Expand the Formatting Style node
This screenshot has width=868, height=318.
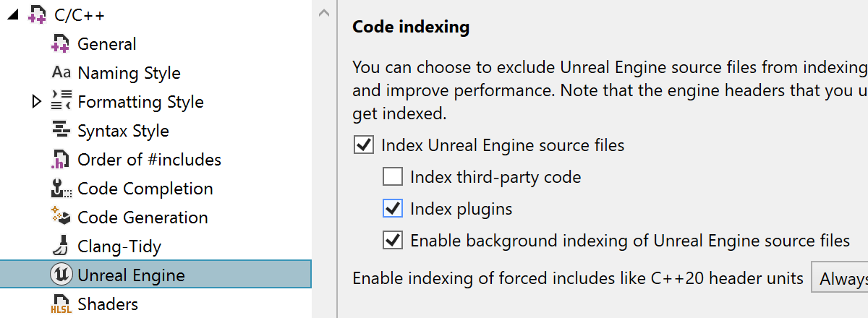[x=38, y=102]
